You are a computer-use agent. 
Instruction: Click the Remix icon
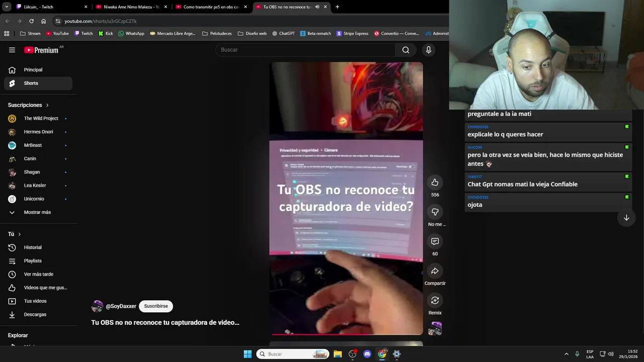(435, 300)
